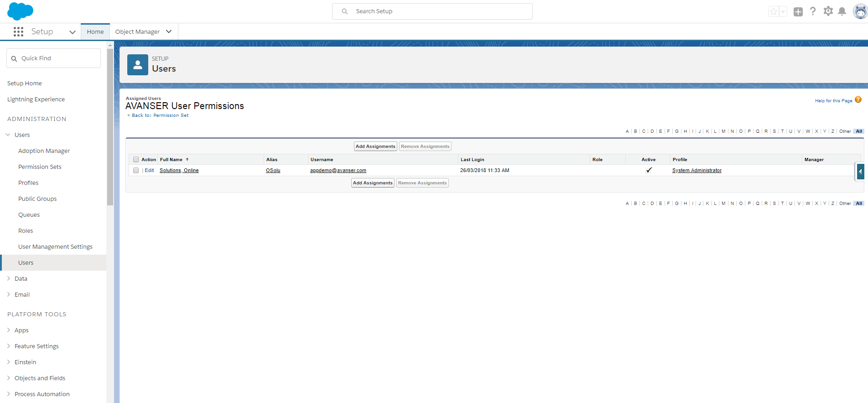Open Queues in sidebar

29,215
